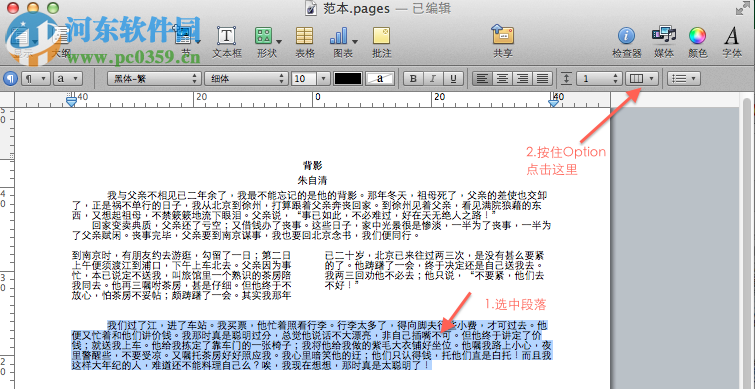Click in right column text 已二十岁

(x=435, y=270)
